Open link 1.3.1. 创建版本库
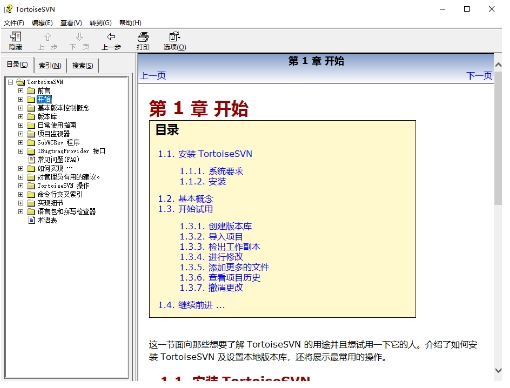The height and width of the screenshot is (388, 510). tap(216, 226)
